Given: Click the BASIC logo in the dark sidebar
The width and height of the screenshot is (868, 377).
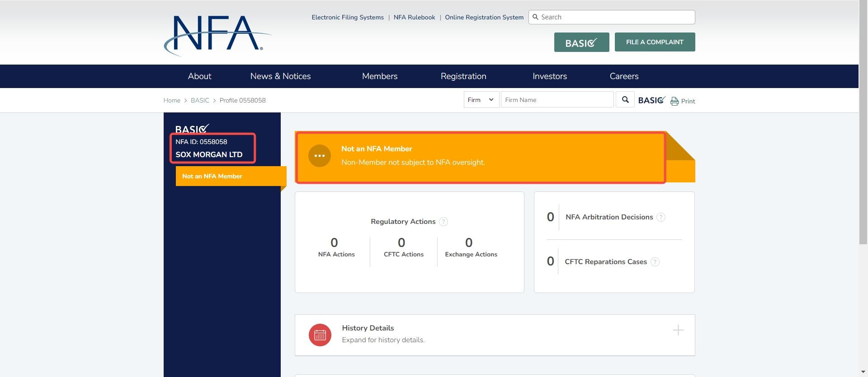Looking at the screenshot, I should 192,129.
